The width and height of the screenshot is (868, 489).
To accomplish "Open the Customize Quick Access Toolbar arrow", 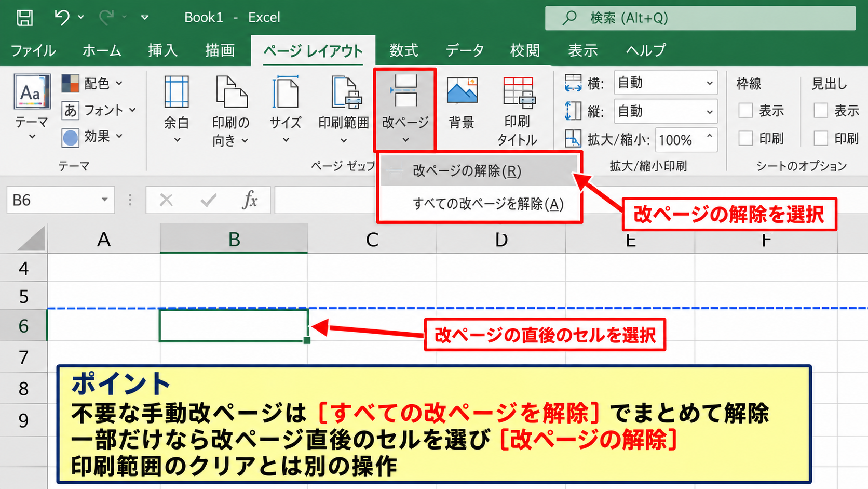I will point(145,18).
